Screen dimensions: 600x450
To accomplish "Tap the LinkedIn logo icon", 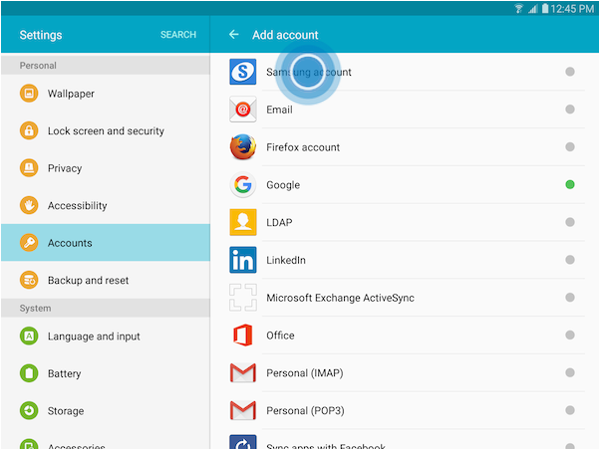I will coord(243,260).
